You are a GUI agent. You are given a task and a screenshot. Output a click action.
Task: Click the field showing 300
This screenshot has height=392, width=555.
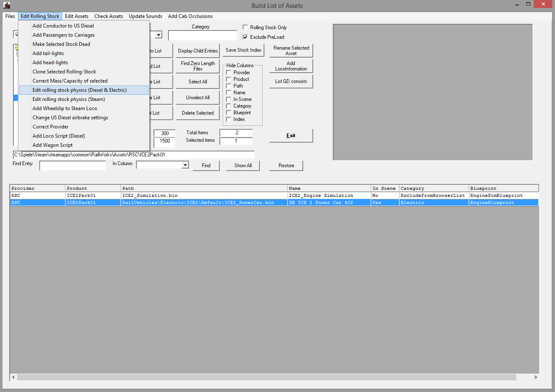click(165, 133)
